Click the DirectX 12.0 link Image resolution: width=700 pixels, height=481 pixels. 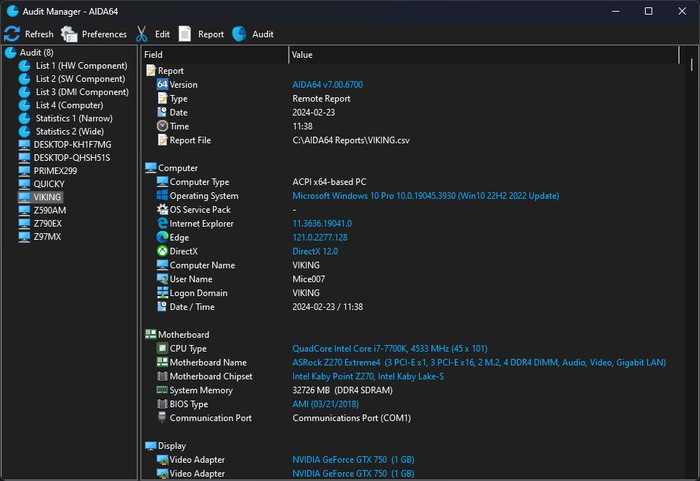pyautogui.click(x=315, y=252)
